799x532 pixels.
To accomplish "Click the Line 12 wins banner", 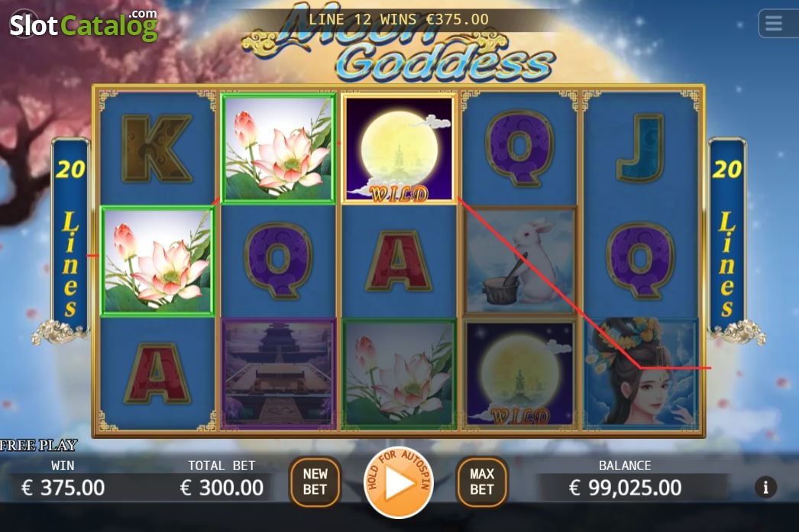I will 399,19.
